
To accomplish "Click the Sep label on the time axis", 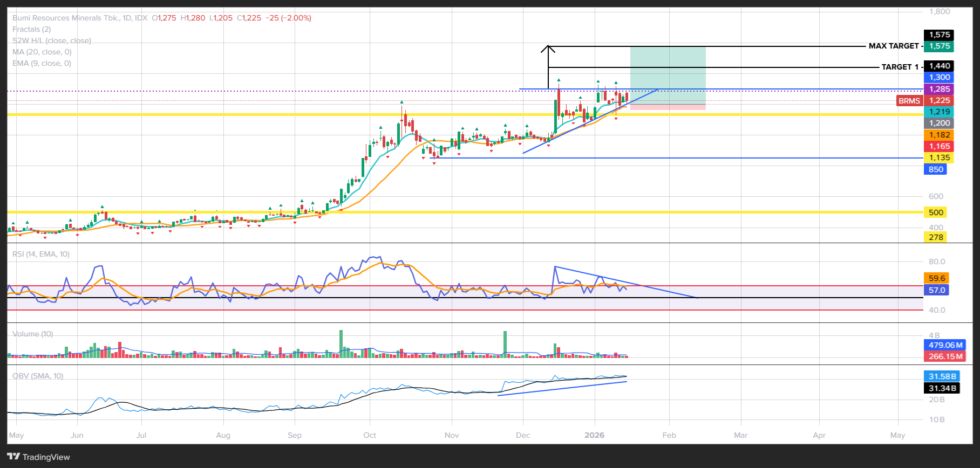I will [295, 435].
